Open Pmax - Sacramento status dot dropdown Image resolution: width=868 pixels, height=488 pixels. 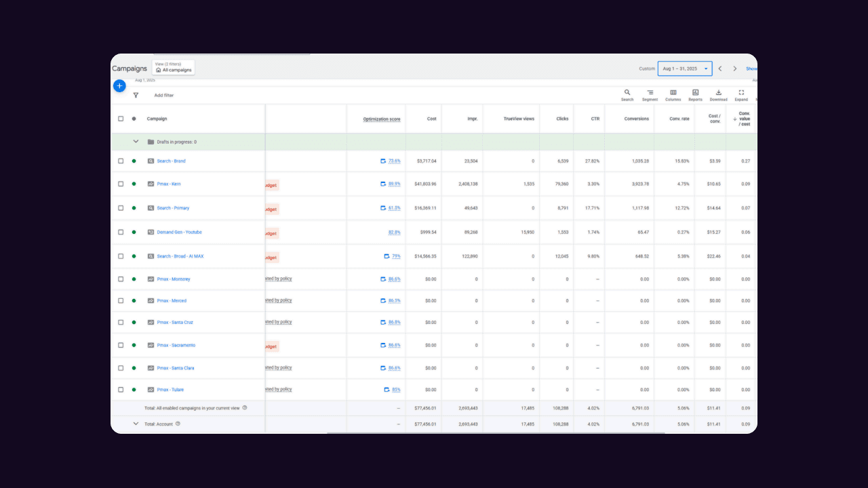pos(134,345)
